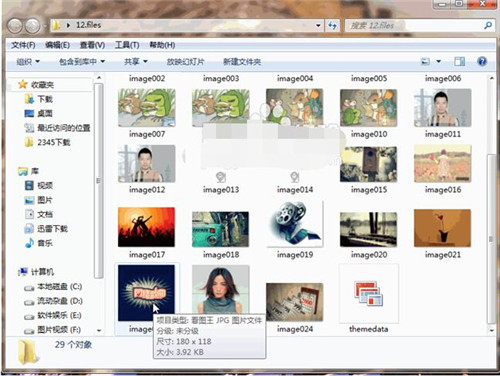Click the image013 file icon
500x376 pixels.
pyautogui.click(x=221, y=177)
